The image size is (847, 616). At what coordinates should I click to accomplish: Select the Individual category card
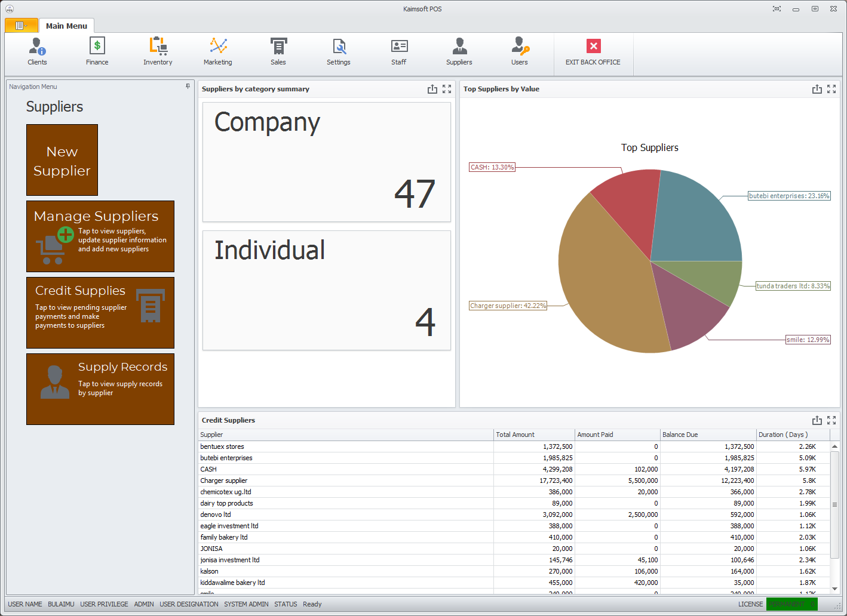tap(327, 291)
